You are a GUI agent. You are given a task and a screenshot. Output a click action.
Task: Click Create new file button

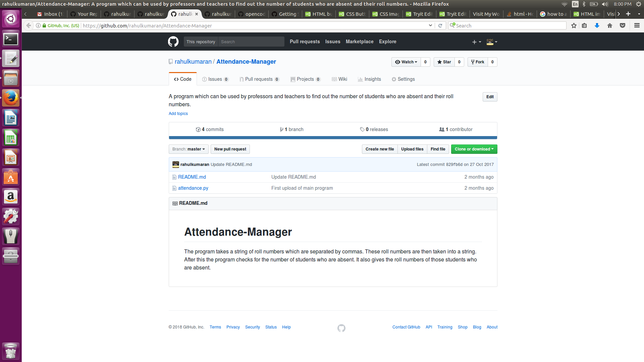click(x=380, y=149)
